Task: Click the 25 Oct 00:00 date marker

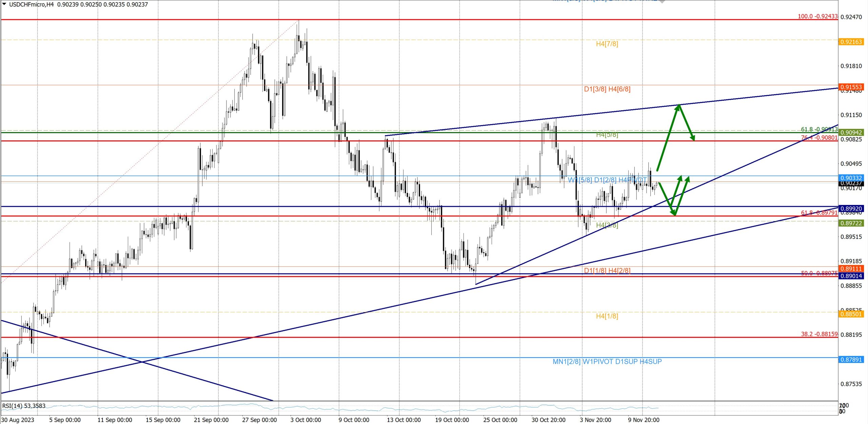Action: [x=500, y=420]
